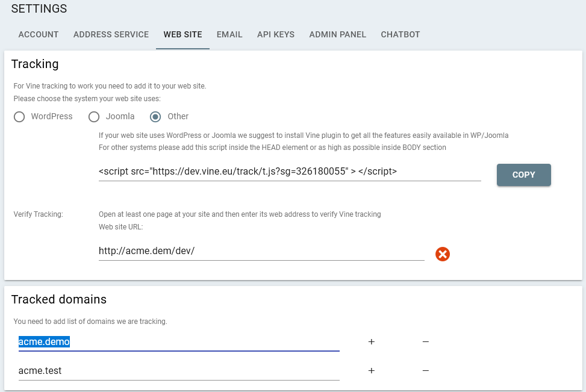
Task: Open the Chatbot tab
Action: (x=401, y=34)
